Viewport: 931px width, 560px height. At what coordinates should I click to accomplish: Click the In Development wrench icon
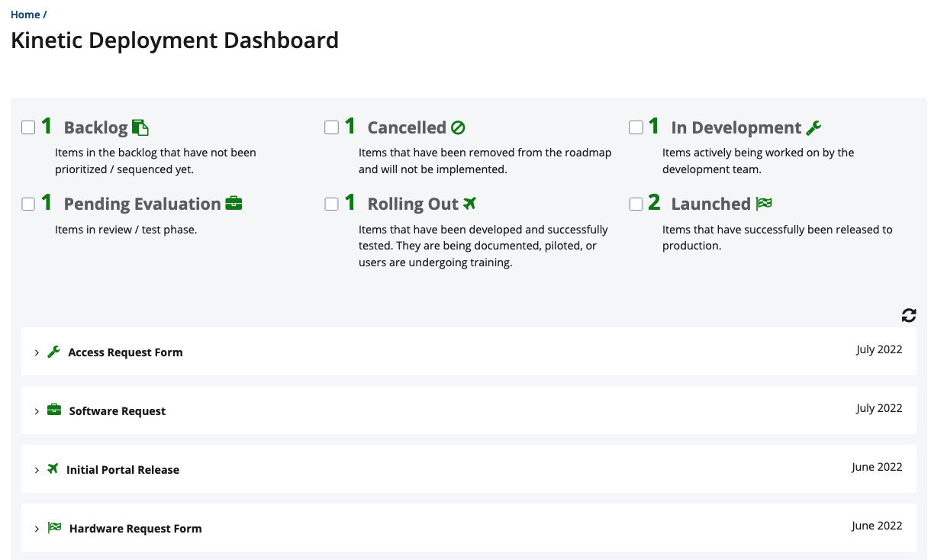[x=813, y=127]
